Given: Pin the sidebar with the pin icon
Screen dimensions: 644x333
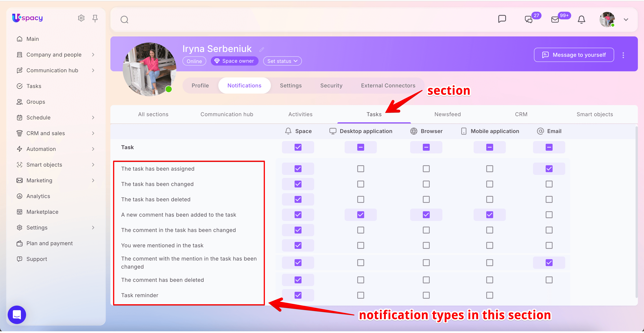Looking at the screenshot, I should (95, 18).
